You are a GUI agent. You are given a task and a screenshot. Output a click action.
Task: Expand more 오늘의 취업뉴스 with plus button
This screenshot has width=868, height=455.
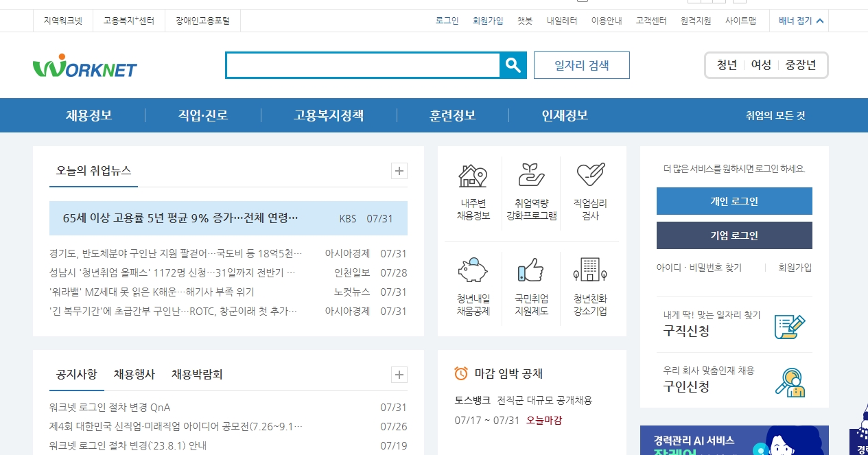[x=399, y=171]
